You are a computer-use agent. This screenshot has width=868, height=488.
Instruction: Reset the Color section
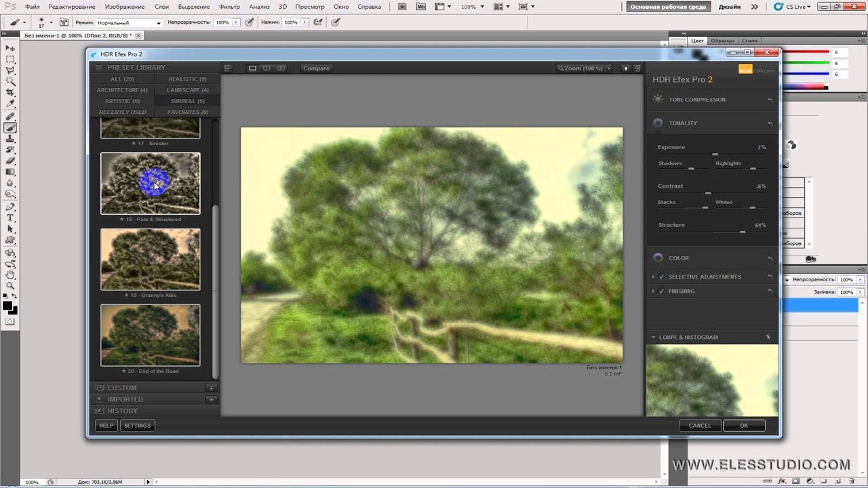[770, 258]
